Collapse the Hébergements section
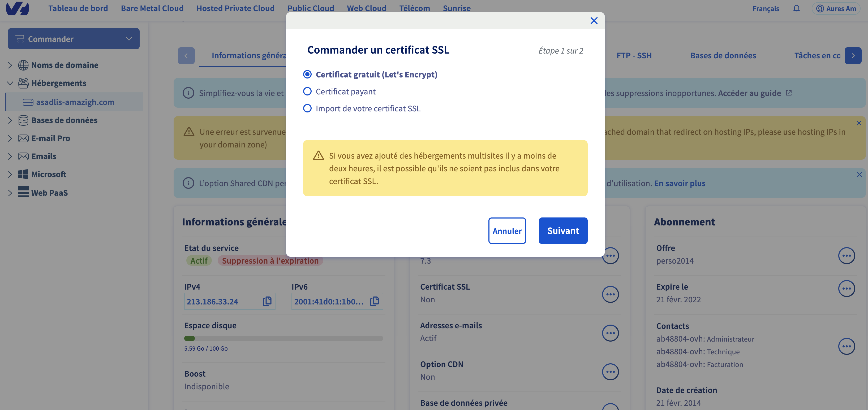This screenshot has height=410, width=868. click(x=10, y=83)
